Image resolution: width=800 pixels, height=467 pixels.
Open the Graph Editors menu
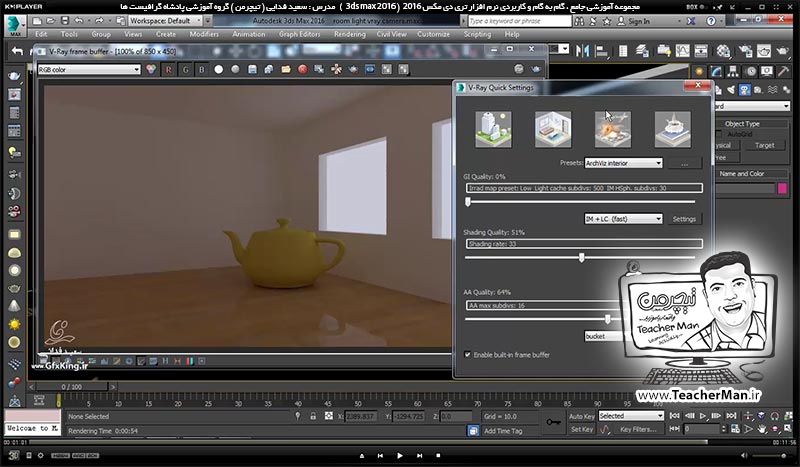tap(299, 34)
